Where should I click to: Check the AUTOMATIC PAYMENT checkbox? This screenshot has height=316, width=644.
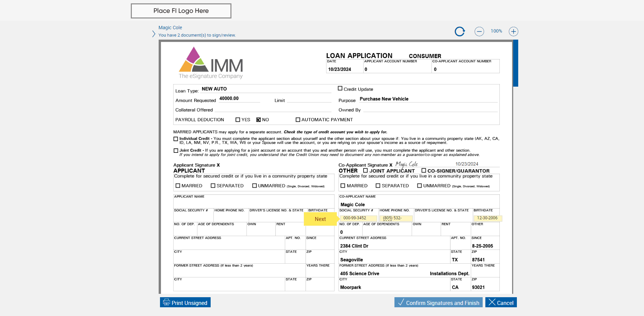coord(298,120)
